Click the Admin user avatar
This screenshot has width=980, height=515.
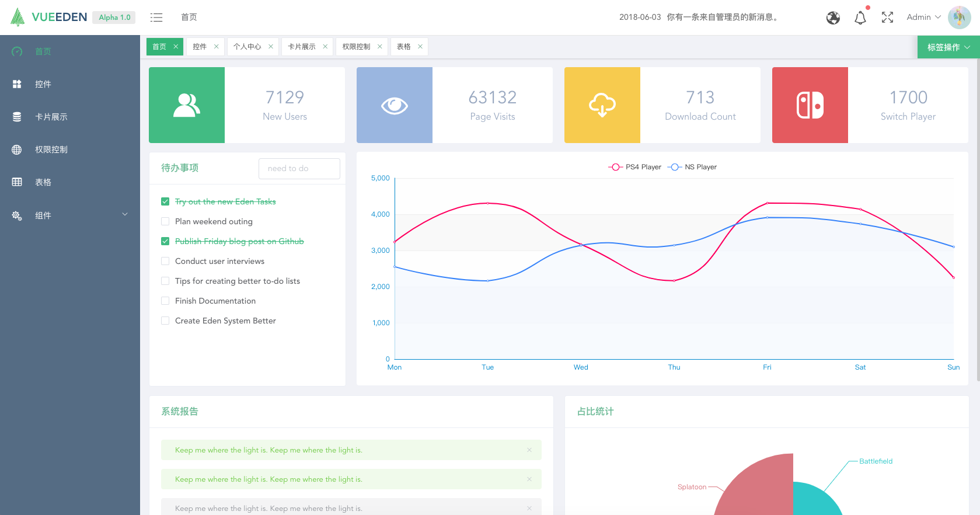(959, 18)
